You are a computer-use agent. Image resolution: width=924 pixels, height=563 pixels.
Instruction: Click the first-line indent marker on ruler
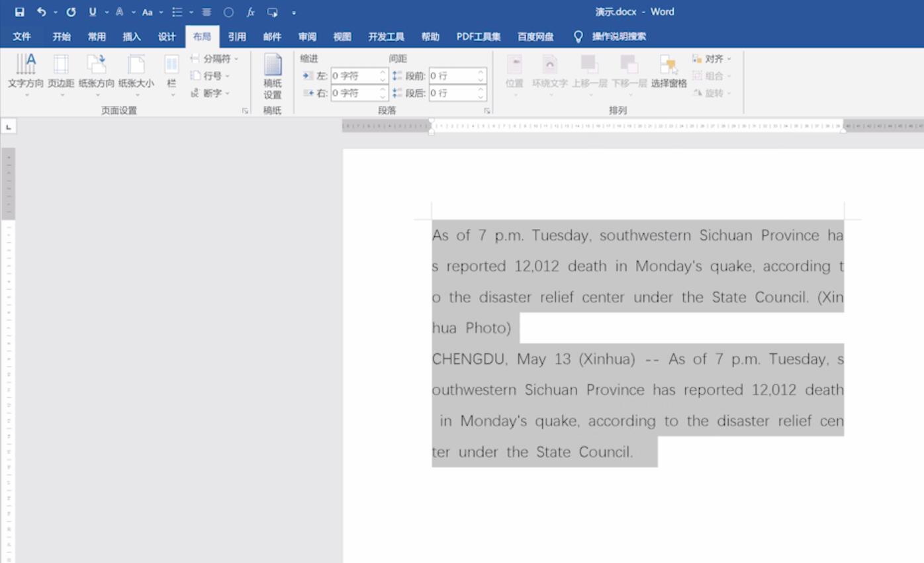(x=432, y=122)
